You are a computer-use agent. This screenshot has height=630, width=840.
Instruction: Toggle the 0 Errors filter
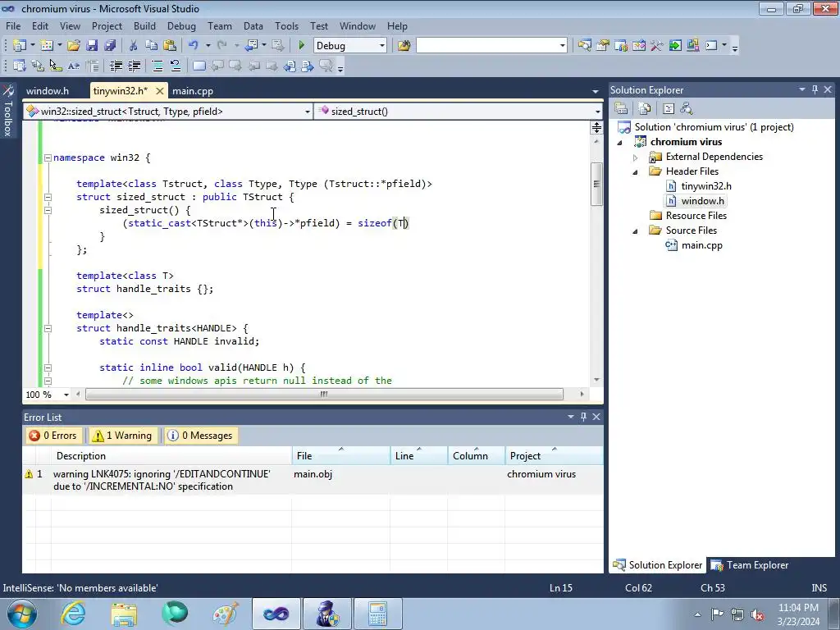click(x=53, y=436)
